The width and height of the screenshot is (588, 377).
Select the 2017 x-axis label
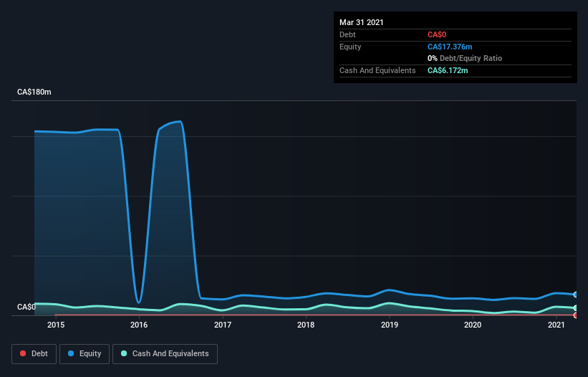click(223, 325)
